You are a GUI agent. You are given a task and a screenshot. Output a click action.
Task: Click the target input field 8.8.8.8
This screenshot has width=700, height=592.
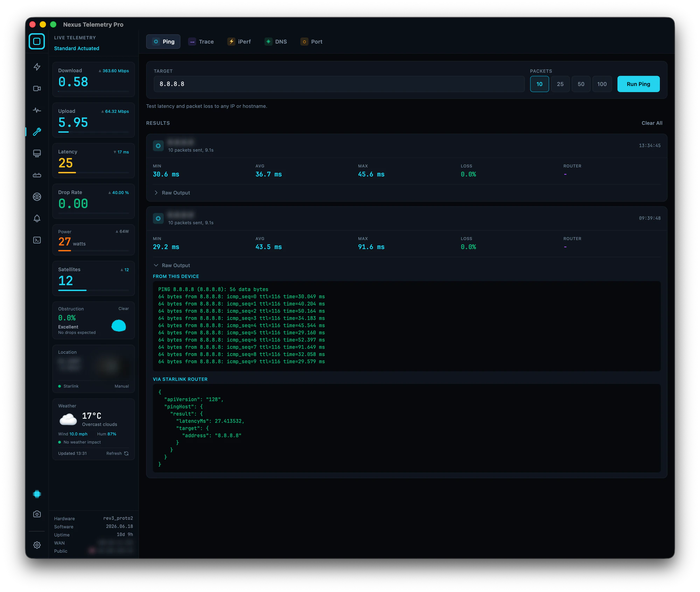click(339, 84)
